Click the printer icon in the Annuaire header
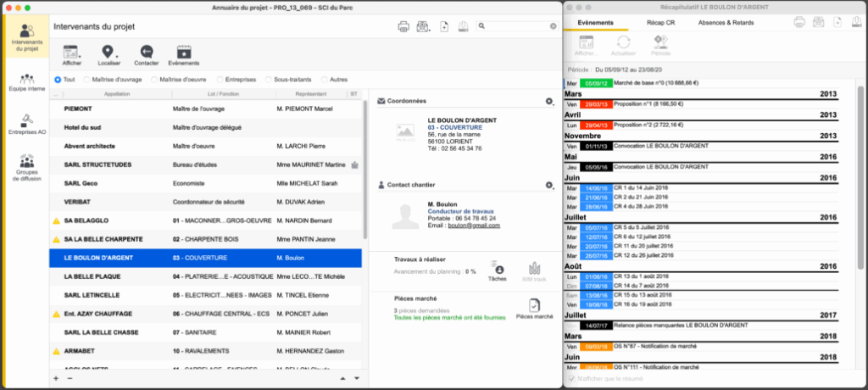The width and height of the screenshot is (868, 390). (403, 27)
